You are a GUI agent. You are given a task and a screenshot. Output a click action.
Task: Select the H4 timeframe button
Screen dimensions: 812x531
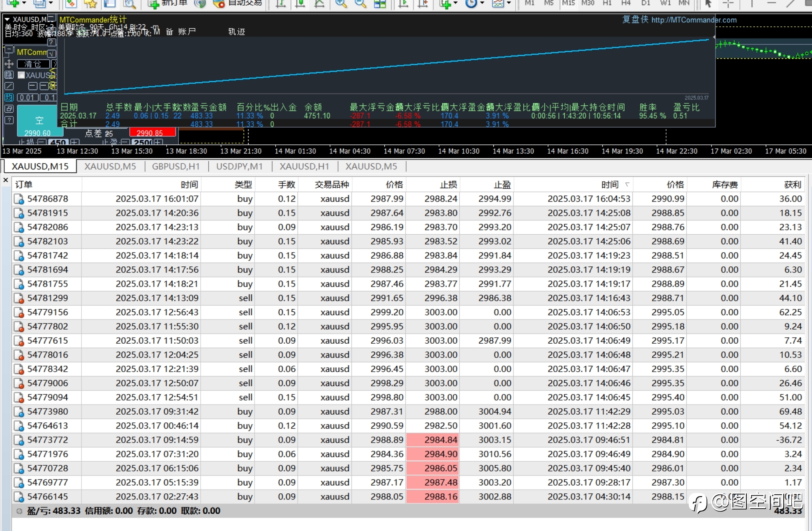626,3
